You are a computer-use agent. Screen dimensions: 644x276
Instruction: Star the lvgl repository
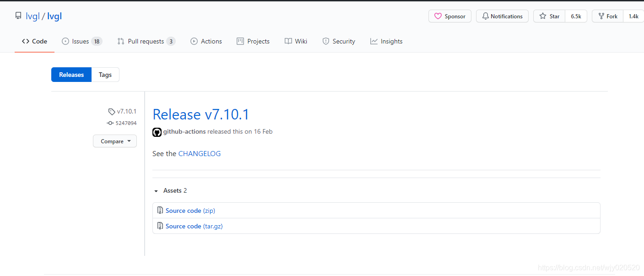point(549,16)
